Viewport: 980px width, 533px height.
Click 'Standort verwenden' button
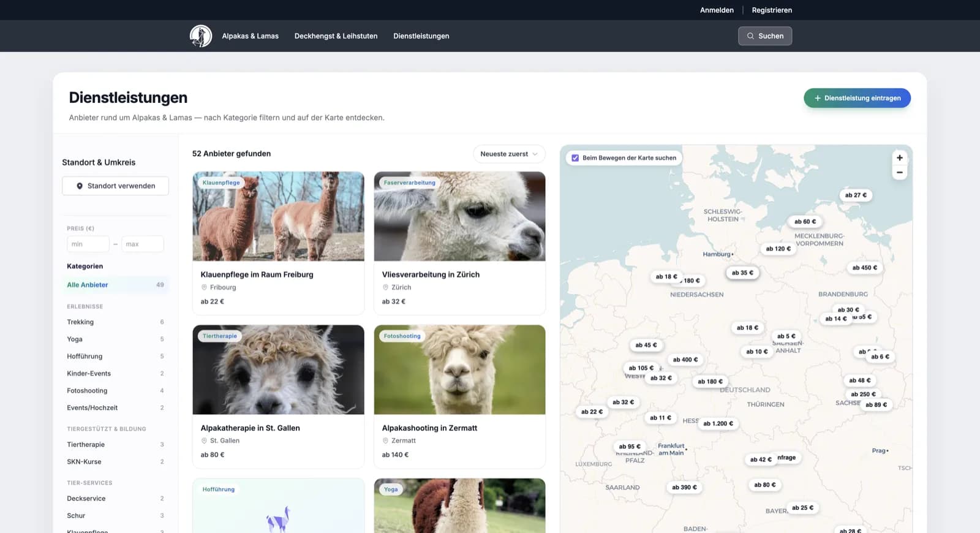[115, 186]
